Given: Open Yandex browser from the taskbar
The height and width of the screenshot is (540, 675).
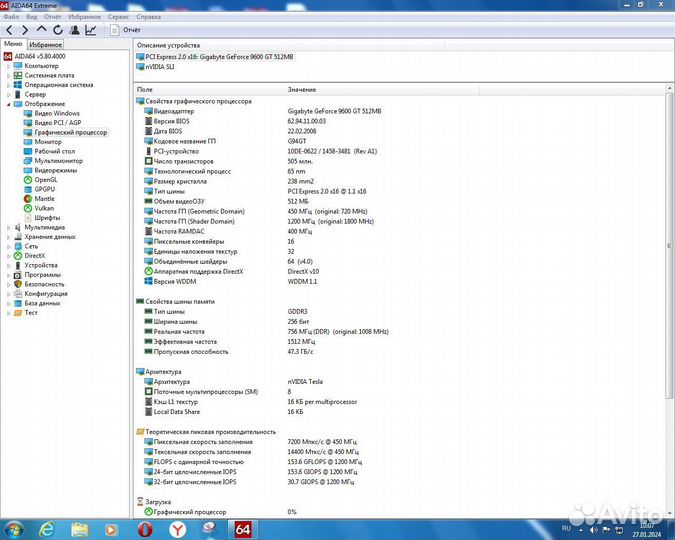Looking at the screenshot, I should click(x=177, y=529).
